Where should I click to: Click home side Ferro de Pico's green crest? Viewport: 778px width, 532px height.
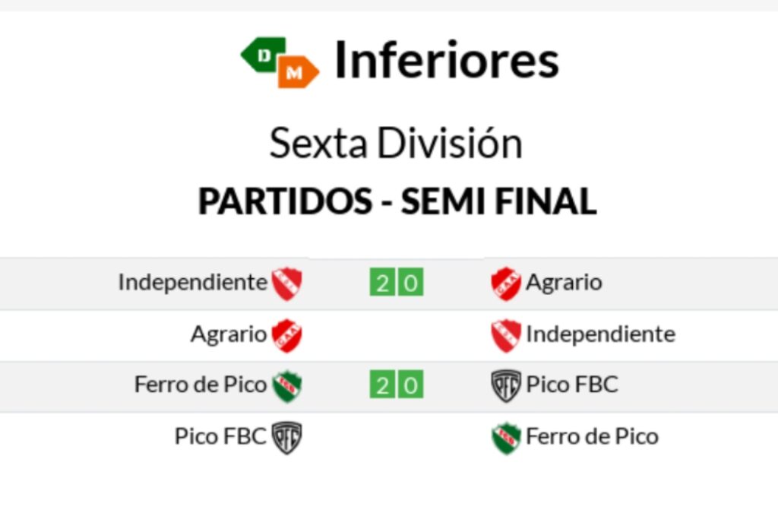287,386
